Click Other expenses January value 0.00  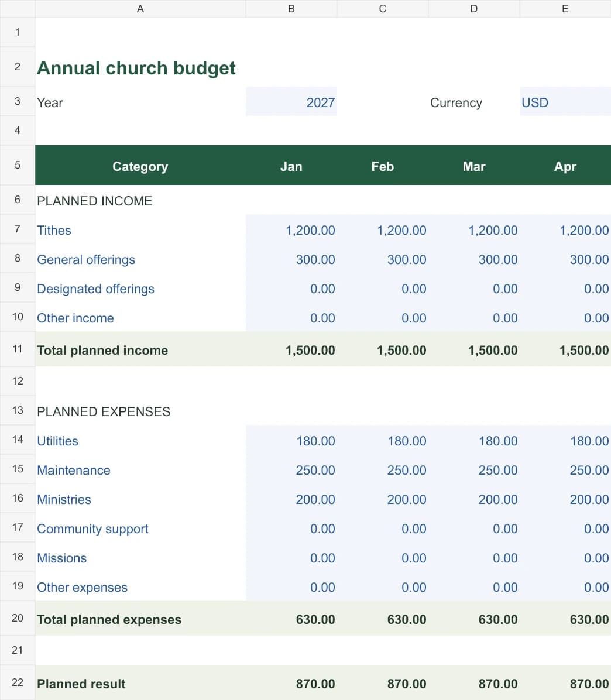click(291, 586)
